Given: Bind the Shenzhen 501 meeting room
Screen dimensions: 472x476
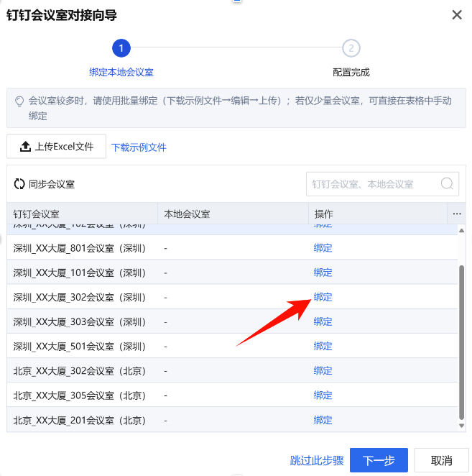Looking at the screenshot, I should coord(323,346).
